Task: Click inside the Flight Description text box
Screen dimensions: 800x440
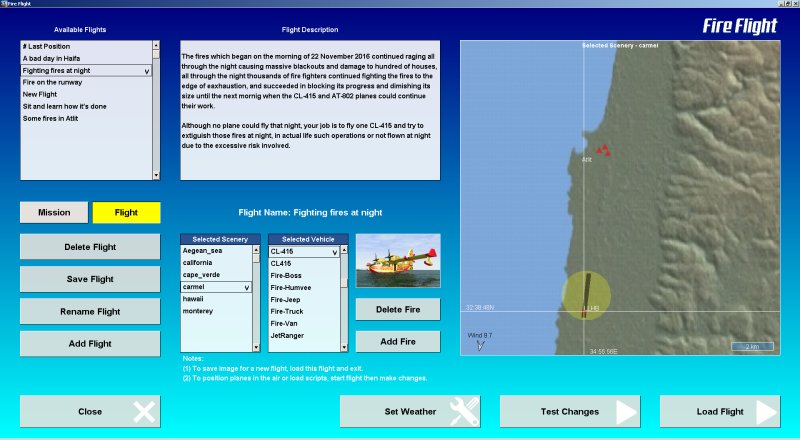Action: coord(310,110)
